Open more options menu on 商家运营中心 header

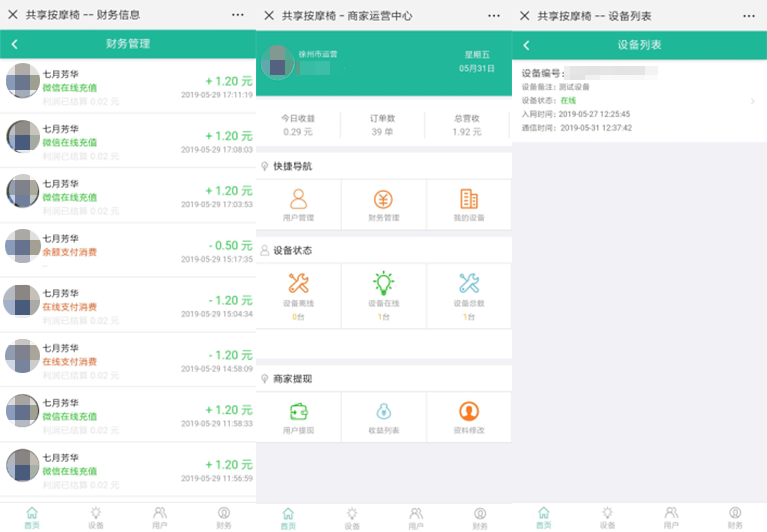click(494, 15)
